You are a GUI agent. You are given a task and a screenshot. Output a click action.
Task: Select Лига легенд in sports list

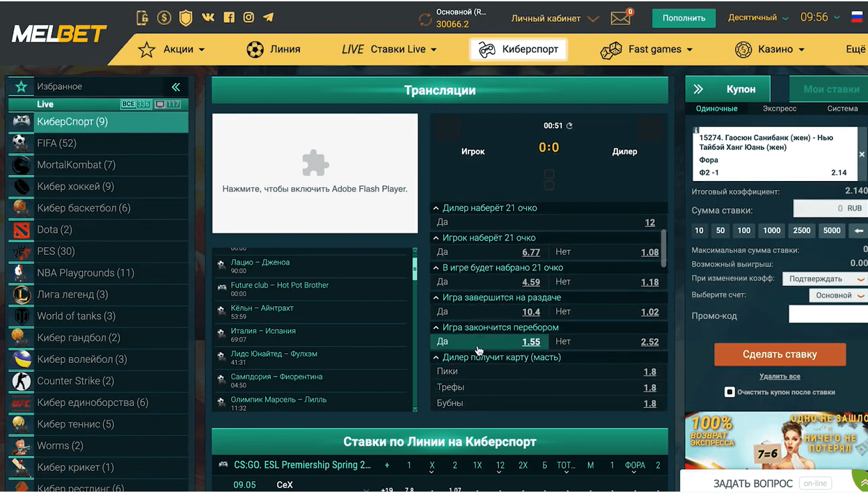point(98,295)
